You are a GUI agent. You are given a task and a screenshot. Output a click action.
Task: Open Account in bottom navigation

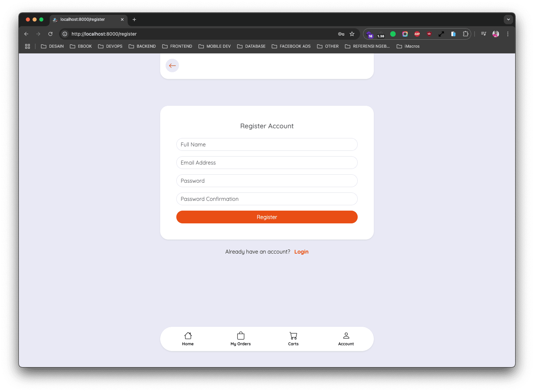click(x=346, y=339)
